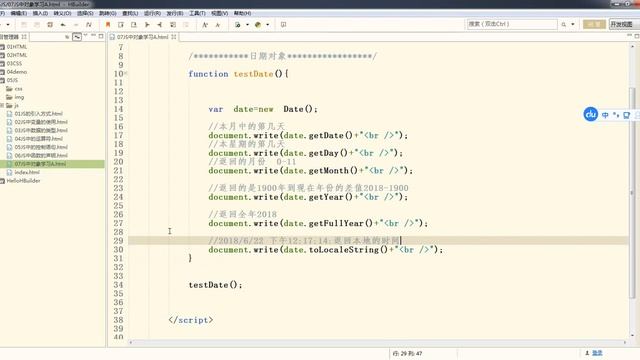640x360 pixels.
Task: Click the input method punctuation icon
Action: click(x=616, y=115)
